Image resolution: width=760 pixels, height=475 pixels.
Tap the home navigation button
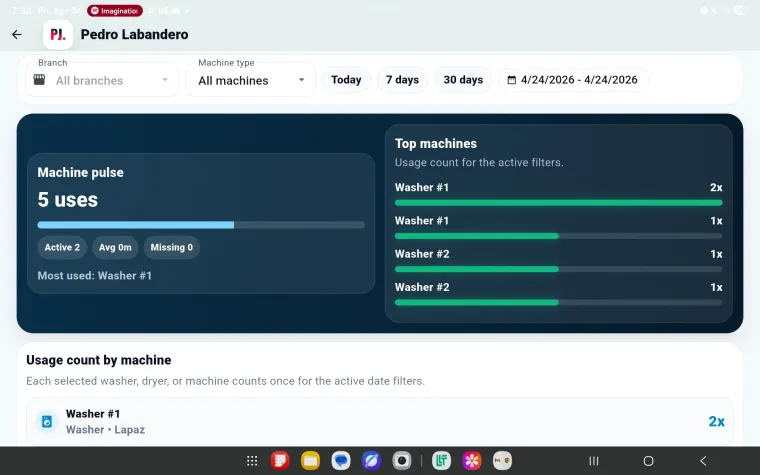[649, 461]
